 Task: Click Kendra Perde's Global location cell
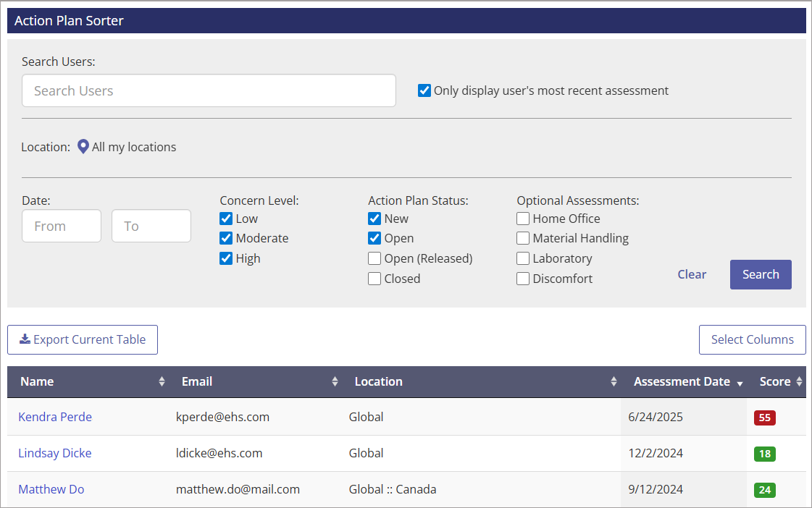point(366,417)
